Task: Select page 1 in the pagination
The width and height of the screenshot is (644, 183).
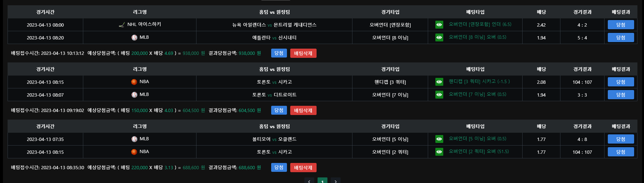Action: coord(322,181)
